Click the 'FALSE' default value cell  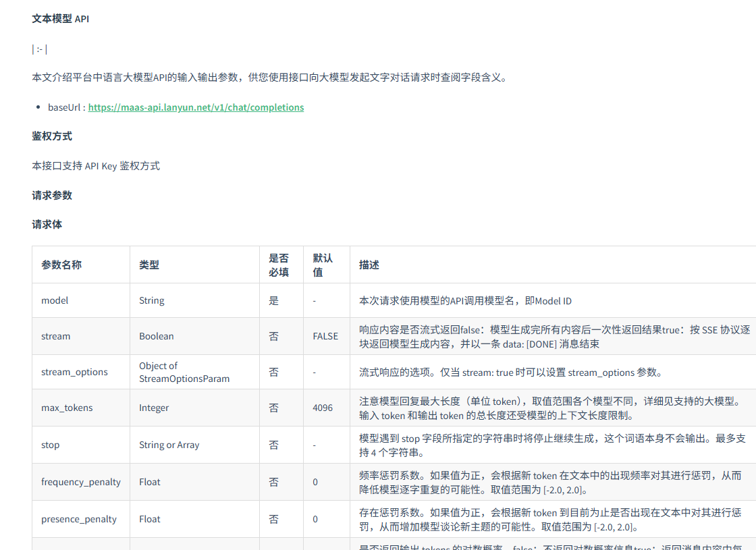coord(325,337)
